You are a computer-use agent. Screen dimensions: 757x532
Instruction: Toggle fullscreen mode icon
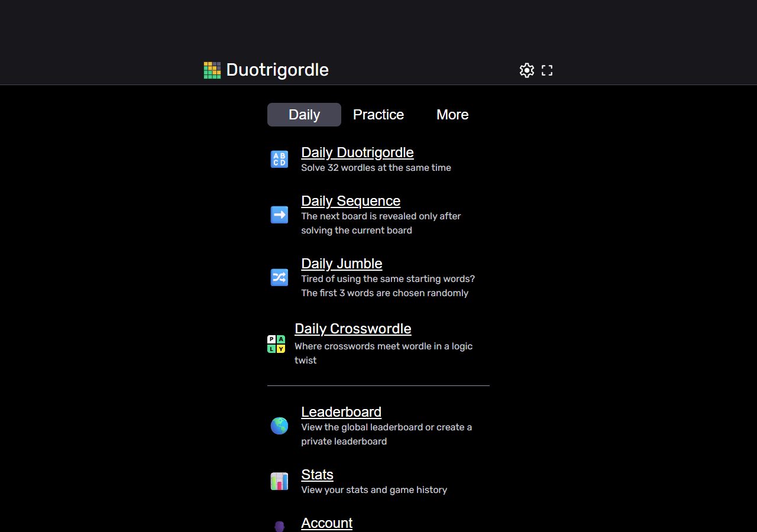pyautogui.click(x=547, y=70)
